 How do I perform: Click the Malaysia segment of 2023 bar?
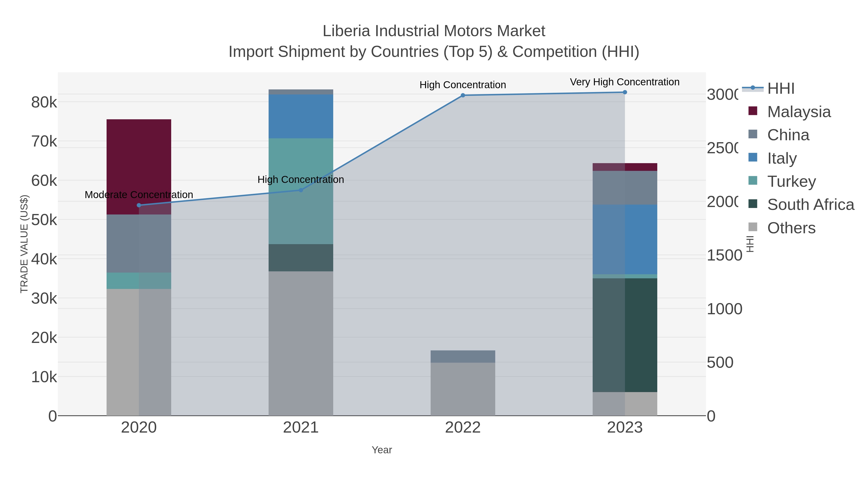point(625,167)
